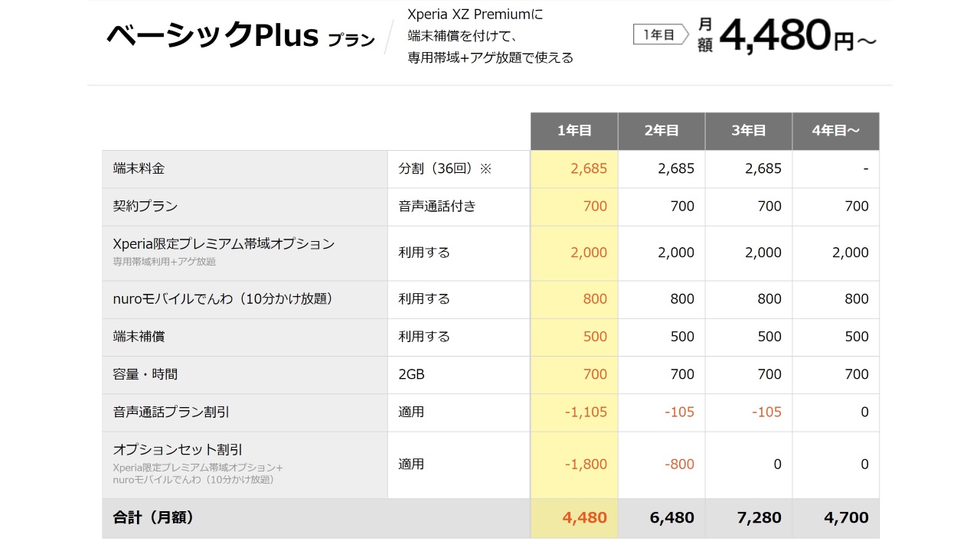
Task: Click the 2GB capacity cell
Action: 411,374
